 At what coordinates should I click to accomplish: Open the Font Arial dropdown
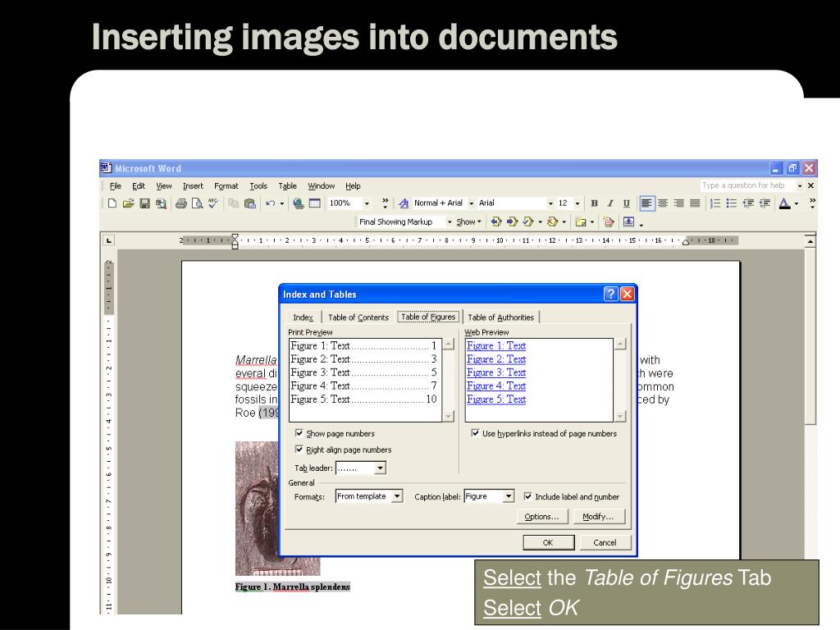coord(550,203)
